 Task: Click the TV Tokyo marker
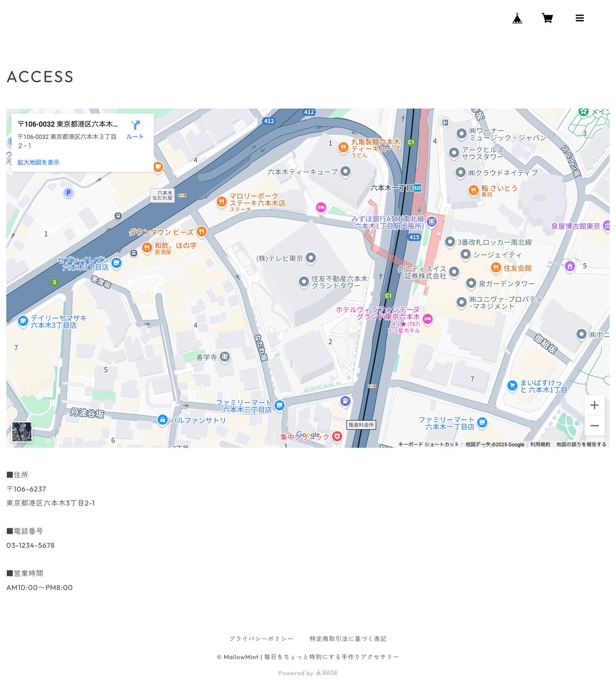click(x=311, y=257)
